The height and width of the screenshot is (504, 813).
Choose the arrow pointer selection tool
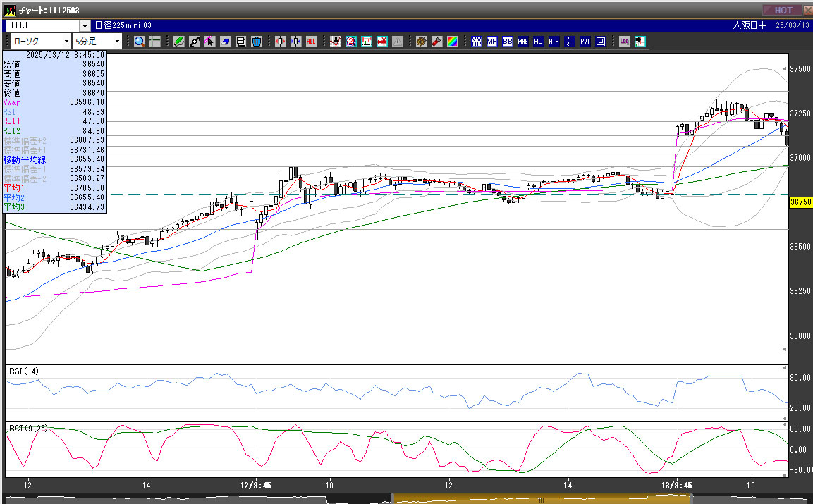coord(210,42)
